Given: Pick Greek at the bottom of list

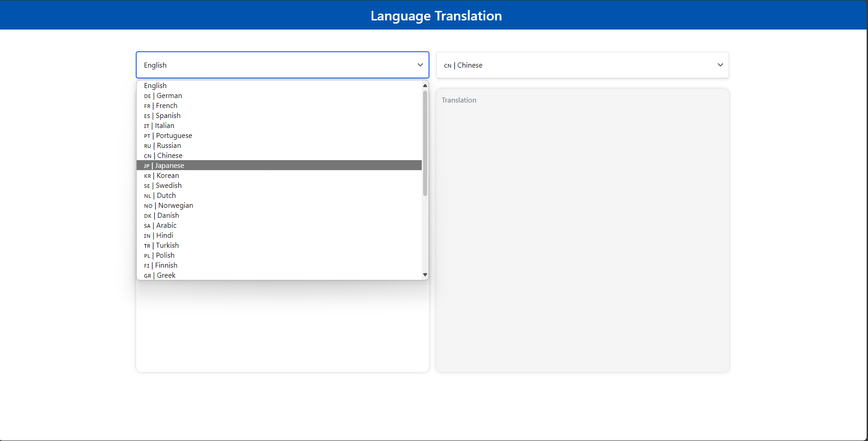Looking at the screenshot, I should [160, 275].
